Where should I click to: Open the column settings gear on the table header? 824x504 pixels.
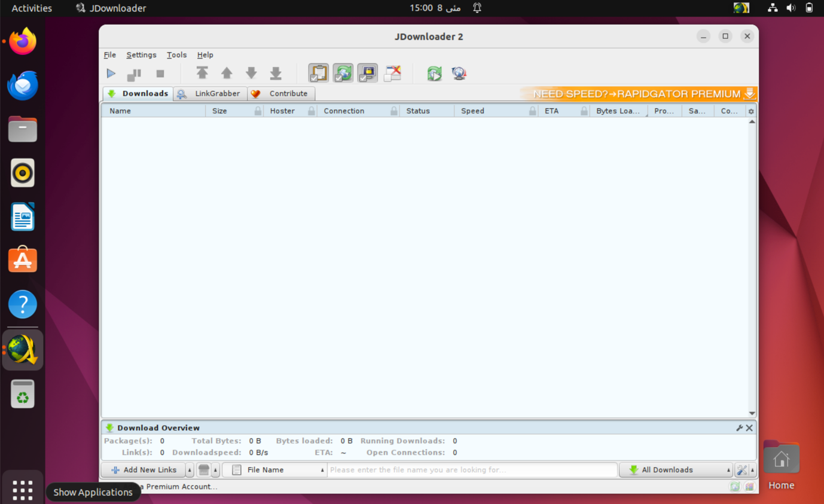(x=750, y=111)
